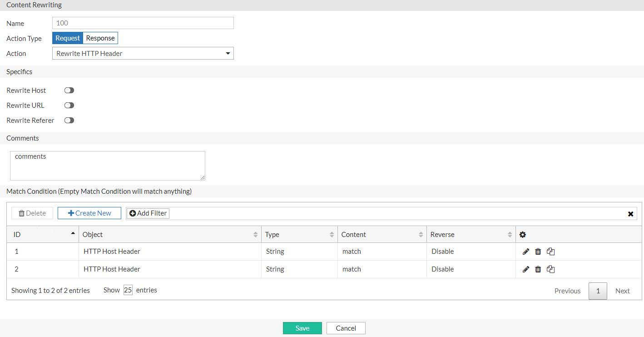Turn on Rewrite URL

(69, 105)
